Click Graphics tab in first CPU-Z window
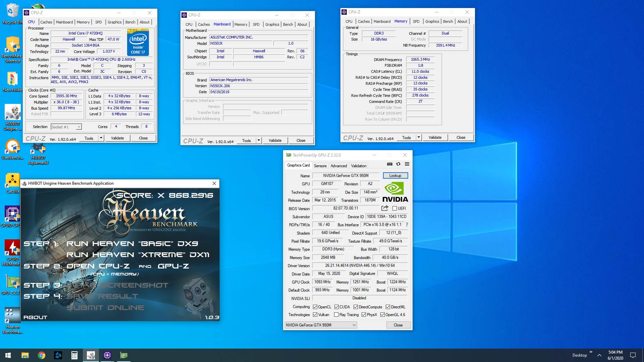Screen dimensions: 644x362 tap(114, 22)
